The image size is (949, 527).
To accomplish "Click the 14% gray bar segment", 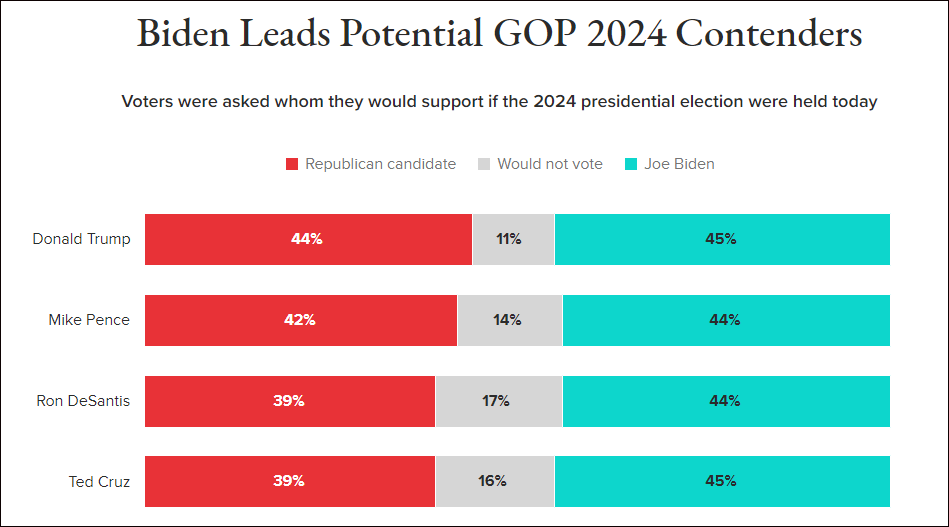I will (x=509, y=320).
